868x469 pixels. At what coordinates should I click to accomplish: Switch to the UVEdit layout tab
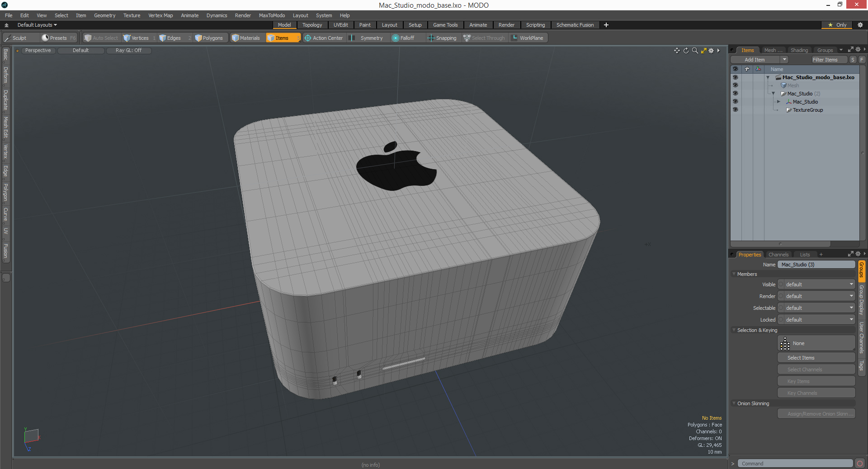tap(340, 25)
